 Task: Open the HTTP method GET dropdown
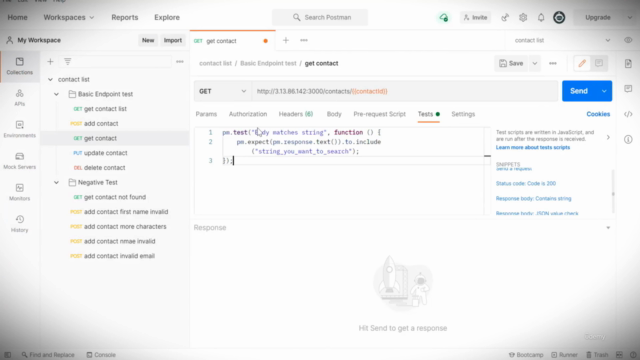point(222,91)
